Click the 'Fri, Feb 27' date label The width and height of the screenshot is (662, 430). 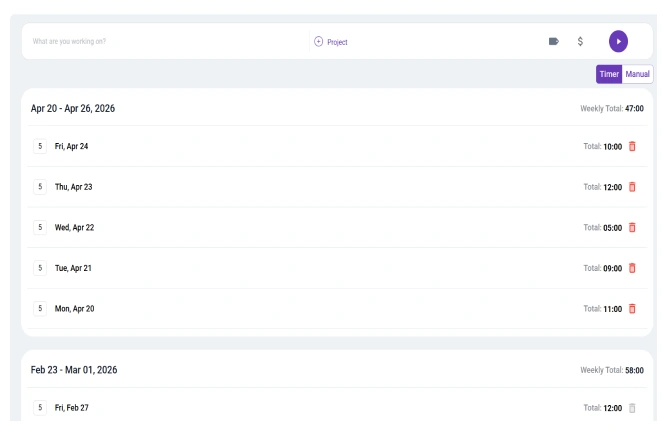(71, 408)
